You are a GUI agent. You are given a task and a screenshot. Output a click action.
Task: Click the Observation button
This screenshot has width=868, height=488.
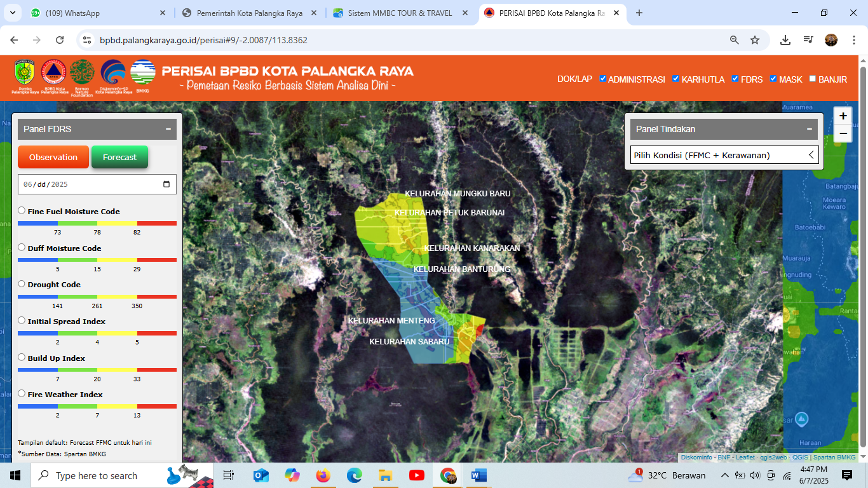[53, 157]
